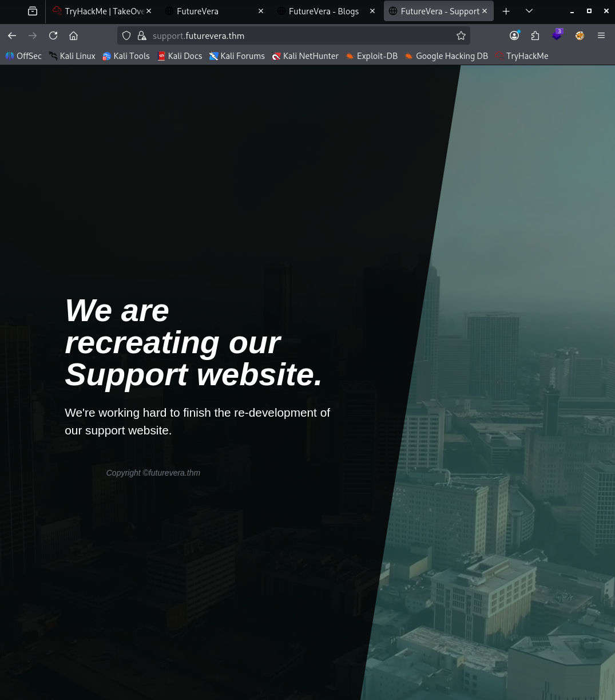Open the Firefox account icon
Viewport: 615px width, 700px height.
pyautogui.click(x=514, y=35)
